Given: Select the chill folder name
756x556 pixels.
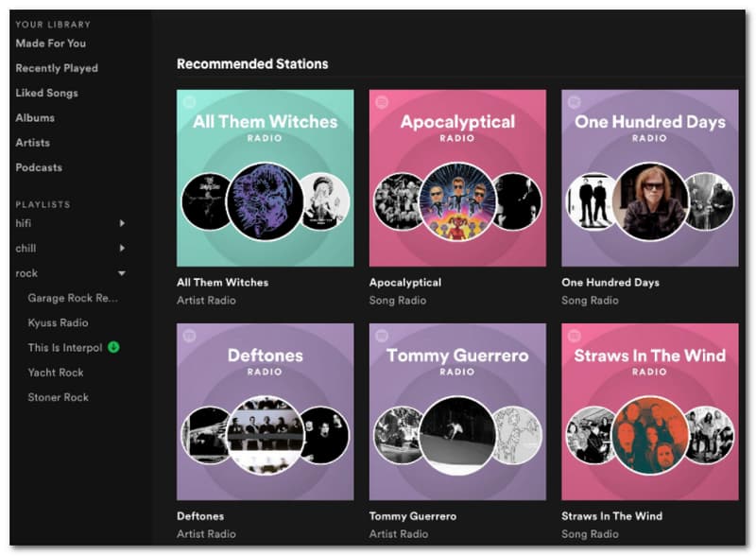Looking at the screenshot, I should (x=26, y=248).
